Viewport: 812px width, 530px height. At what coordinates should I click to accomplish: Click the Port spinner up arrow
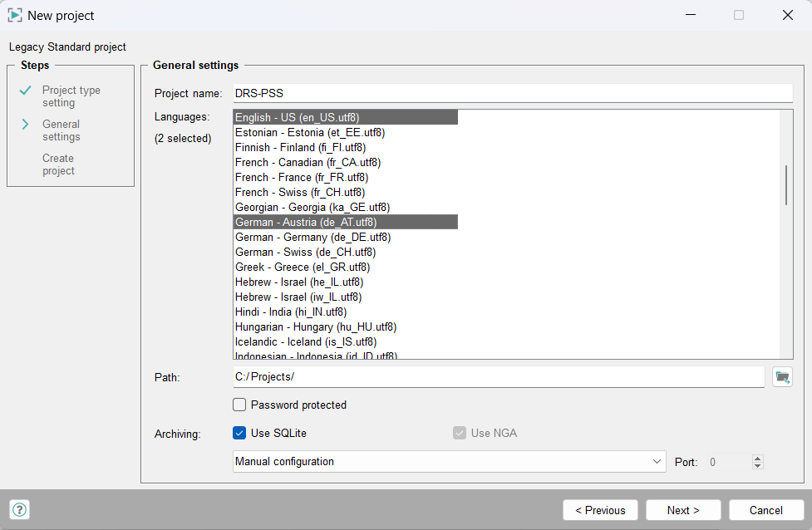click(x=756, y=458)
